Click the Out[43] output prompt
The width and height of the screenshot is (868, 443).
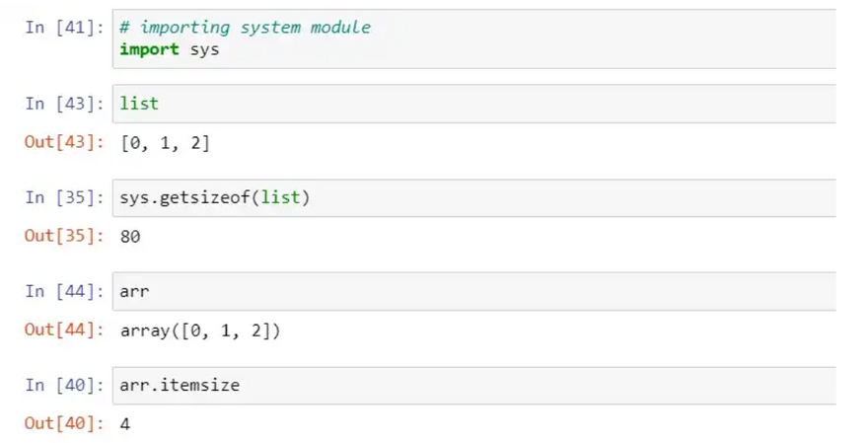point(63,143)
